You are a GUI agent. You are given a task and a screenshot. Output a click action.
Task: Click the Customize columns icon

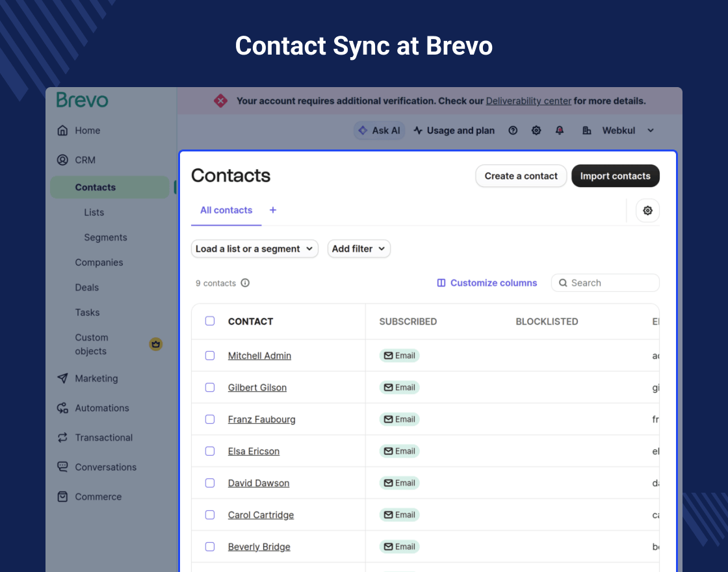pos(441,283)
